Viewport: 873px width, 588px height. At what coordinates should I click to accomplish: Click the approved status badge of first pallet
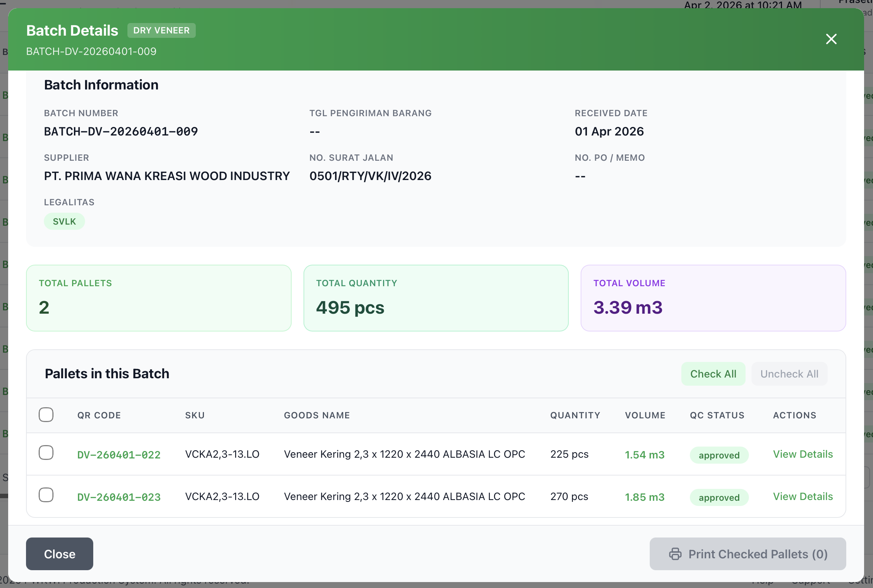(x=719, y=455)
